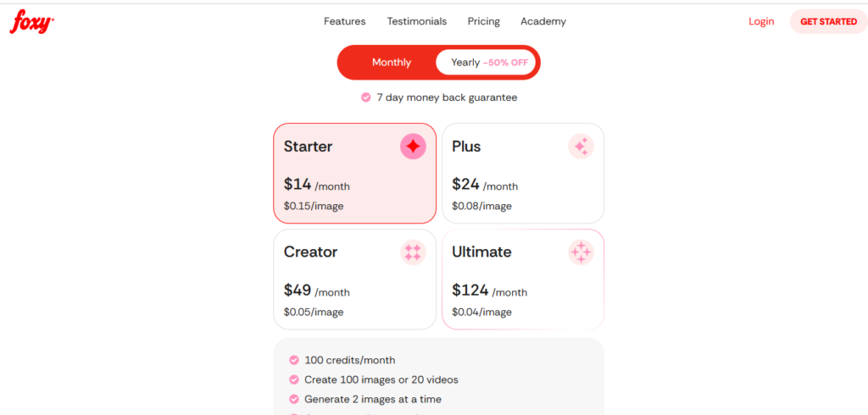Click the money back guarantee checkmark icon
Screen dimensions: 868x415
click(x=365, y=97)
